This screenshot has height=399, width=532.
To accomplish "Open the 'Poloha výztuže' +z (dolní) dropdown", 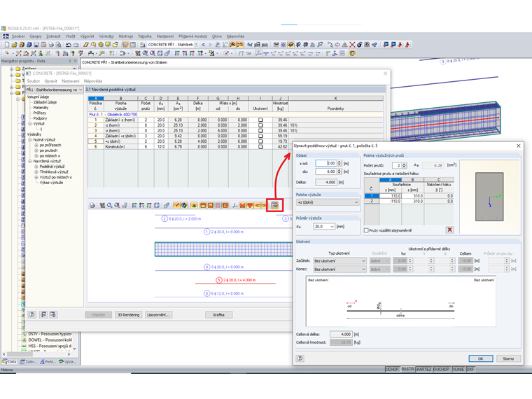I will [x=328, y=202].
